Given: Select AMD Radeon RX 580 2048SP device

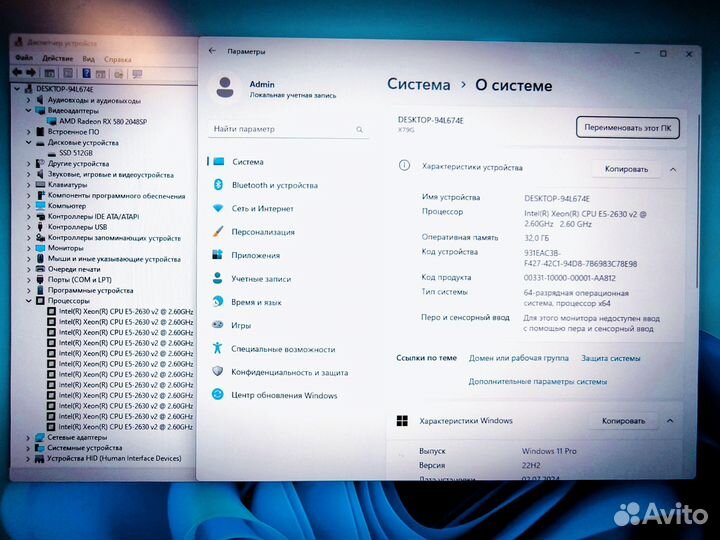Looking at the screenshot, I should click(x=103, y=121).
